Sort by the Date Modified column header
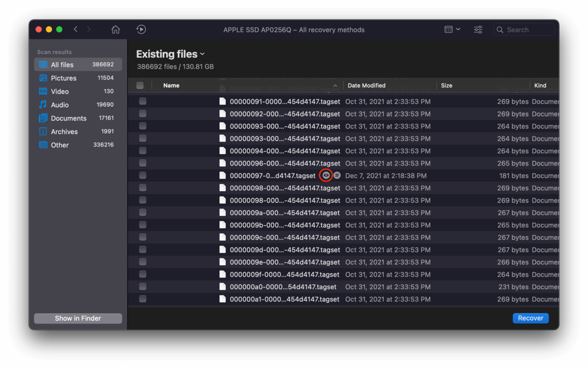Image resolution: width=588 pixels, height=368 pixels. pos(366,85)
